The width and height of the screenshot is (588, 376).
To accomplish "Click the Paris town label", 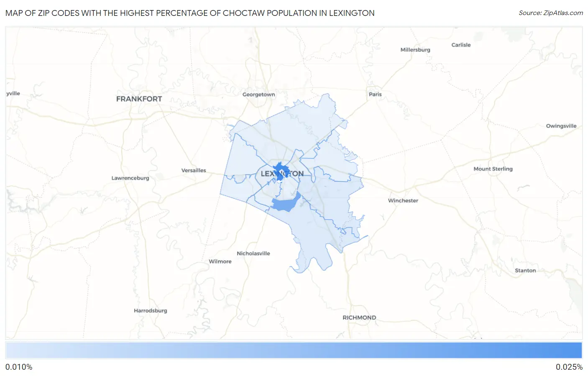I will 375,94.
